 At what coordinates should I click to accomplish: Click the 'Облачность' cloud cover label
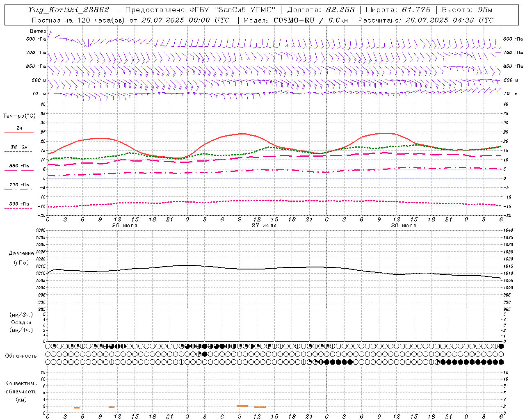point(21,356)
